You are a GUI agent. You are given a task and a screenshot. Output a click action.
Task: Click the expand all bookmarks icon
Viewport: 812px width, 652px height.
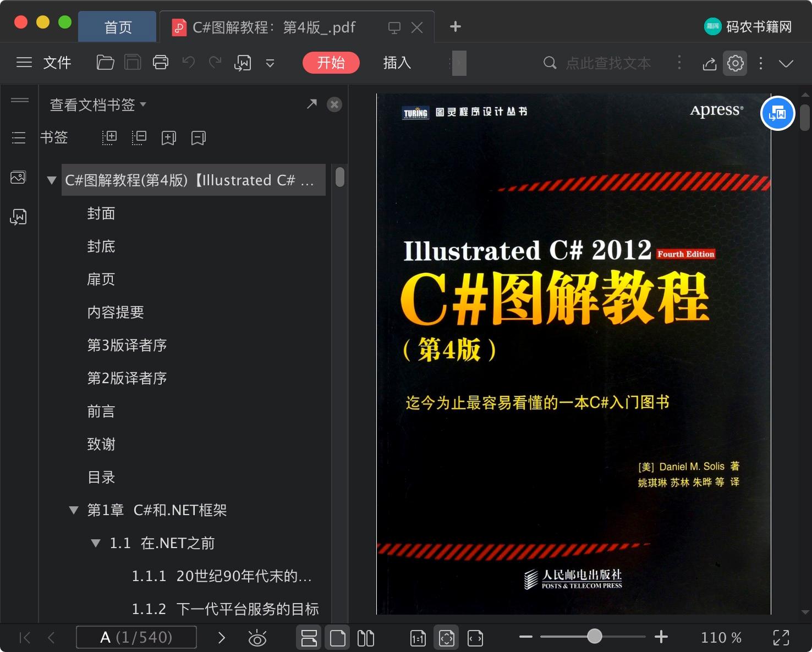[109, 137]
